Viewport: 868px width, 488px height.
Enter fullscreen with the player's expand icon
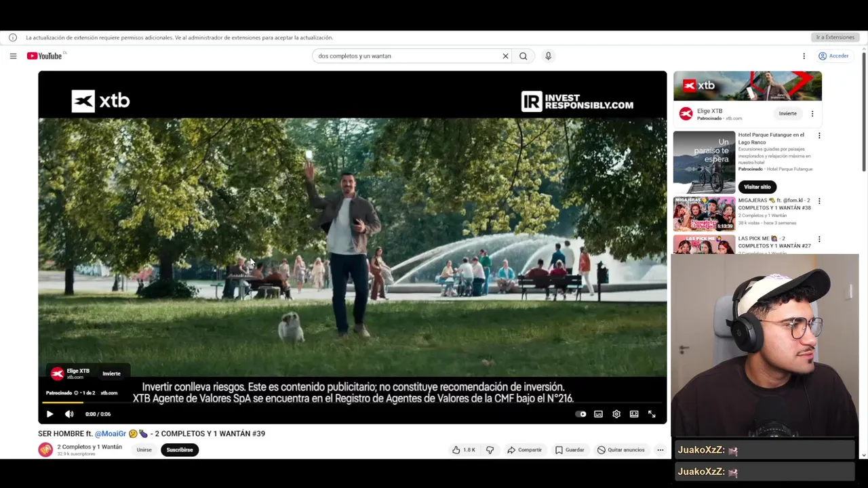click(652, 414)
